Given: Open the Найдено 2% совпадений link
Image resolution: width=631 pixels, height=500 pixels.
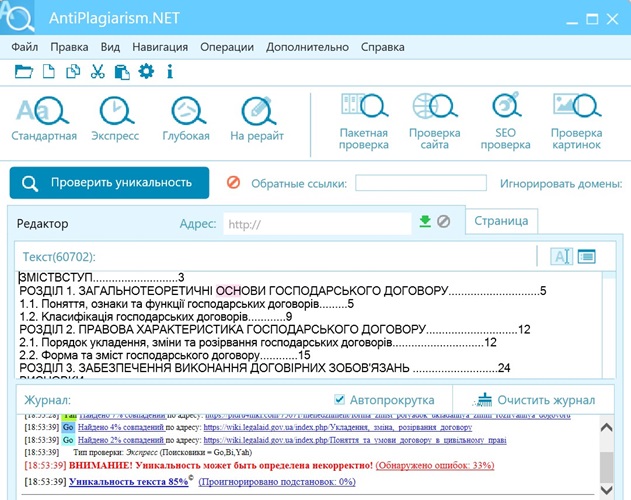Looking at the screenshot, I should pyautogui.click(x=121, y=440).
